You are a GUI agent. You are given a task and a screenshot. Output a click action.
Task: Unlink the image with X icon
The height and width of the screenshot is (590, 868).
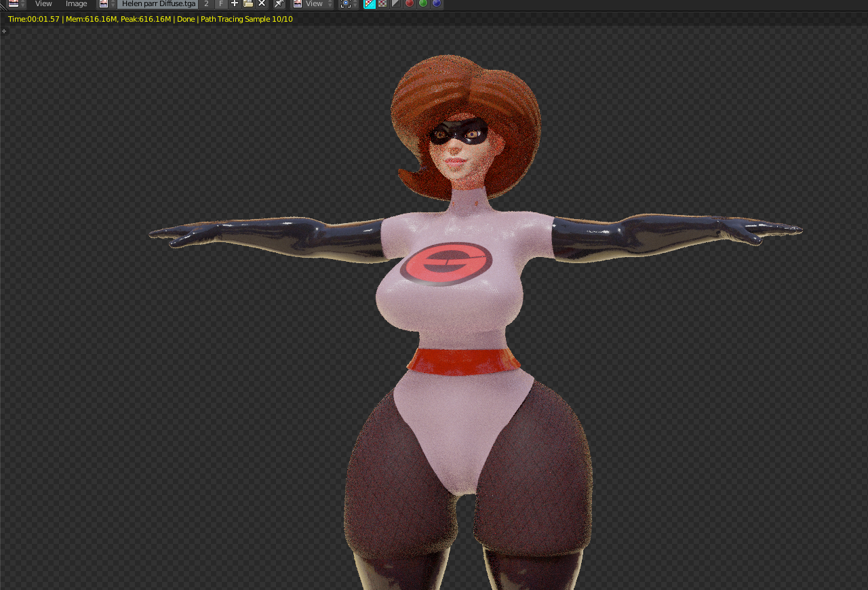click(x=262, y=3)
